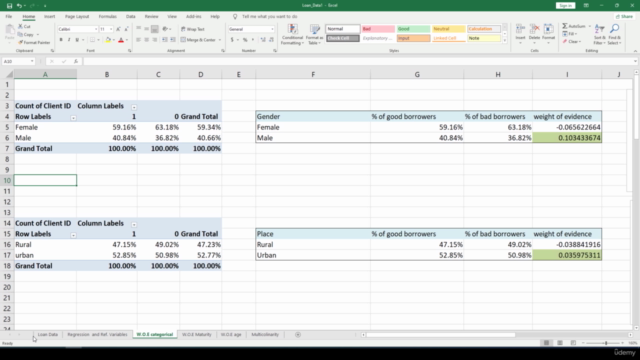Screen dimensions: 640x360
Task: Toggle Normal view in status bar
Action: [x=546, y=343]
